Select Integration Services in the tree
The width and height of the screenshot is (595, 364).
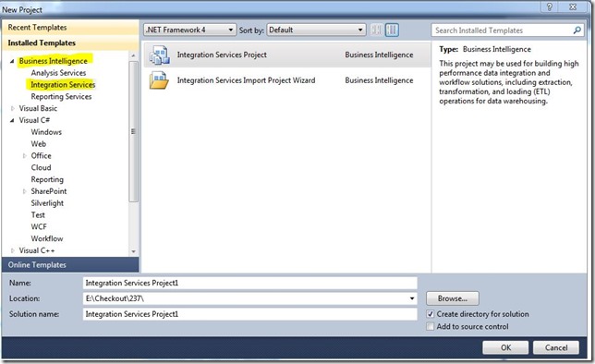(63, 85)
